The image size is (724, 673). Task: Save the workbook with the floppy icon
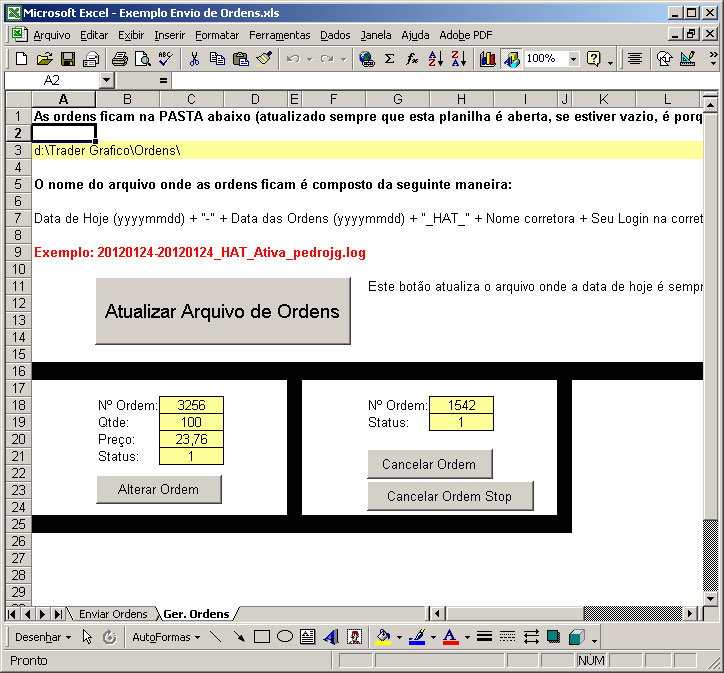point(68,59)
